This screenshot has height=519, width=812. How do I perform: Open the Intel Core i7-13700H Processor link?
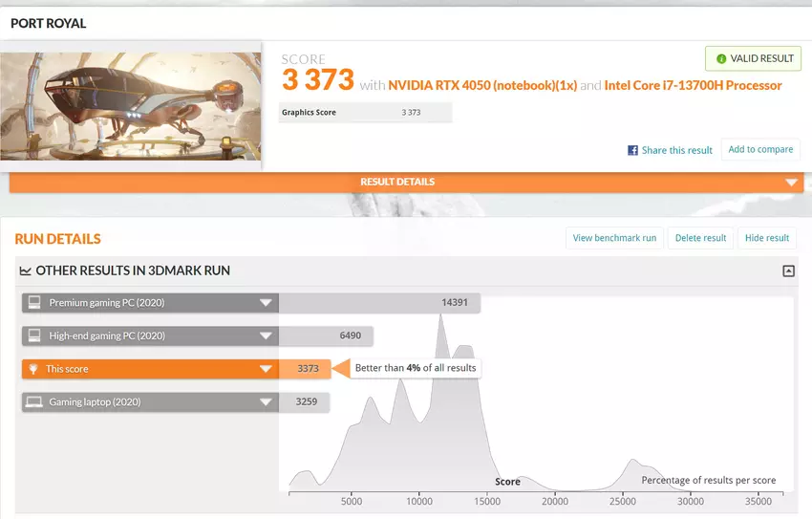693,85
